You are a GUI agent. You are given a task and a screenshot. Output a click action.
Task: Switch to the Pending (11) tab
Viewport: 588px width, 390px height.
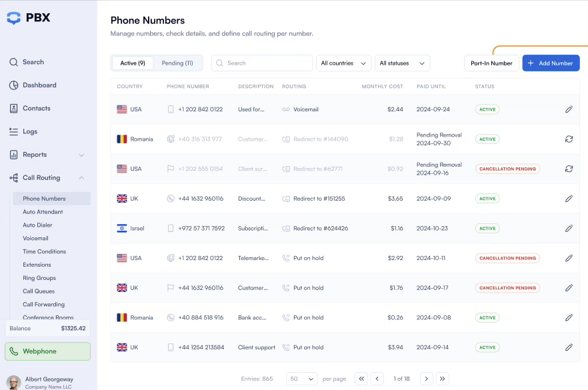coord(177,63)
